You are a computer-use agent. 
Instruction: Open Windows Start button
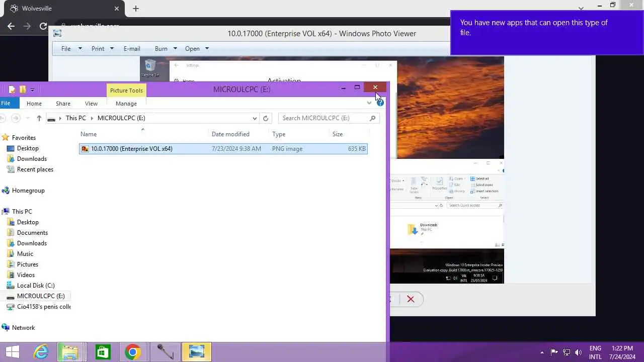pos(13,352)
